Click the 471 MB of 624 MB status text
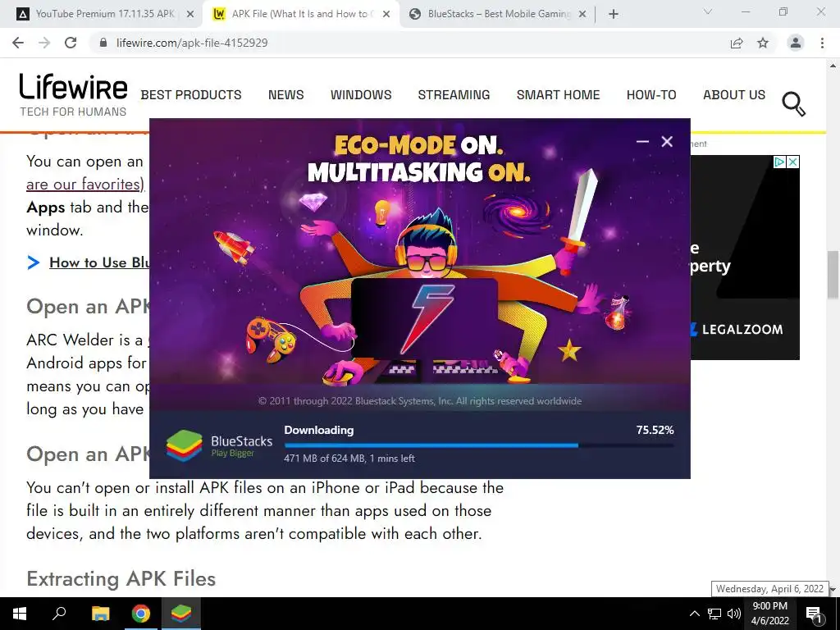840x630 pixels. (x=349, y=459)
